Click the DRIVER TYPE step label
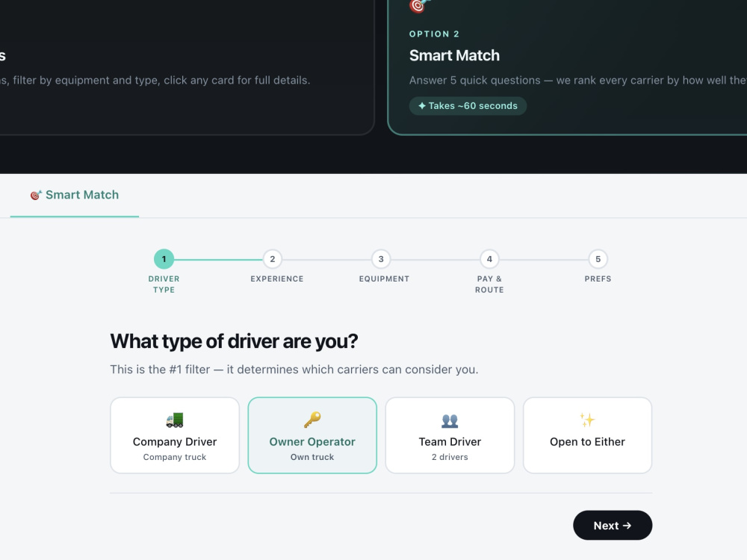Screen dimensions: 747x560 (x=164, y=284)
